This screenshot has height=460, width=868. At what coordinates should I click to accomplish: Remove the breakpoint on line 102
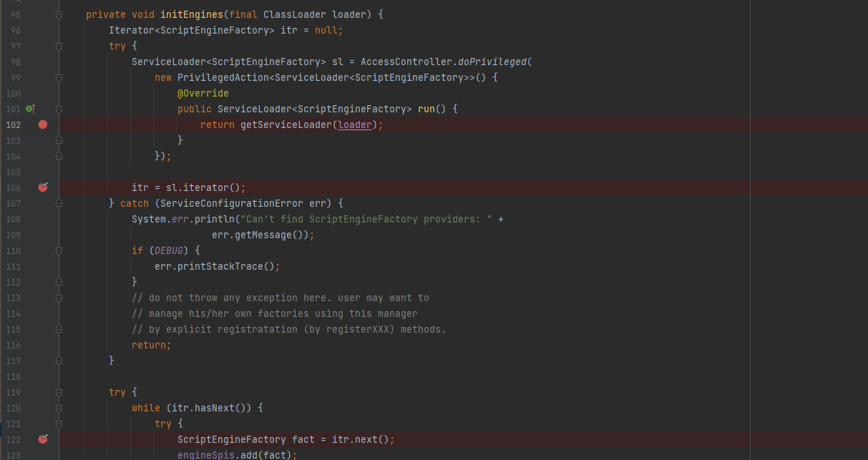(x=43, y=124)
